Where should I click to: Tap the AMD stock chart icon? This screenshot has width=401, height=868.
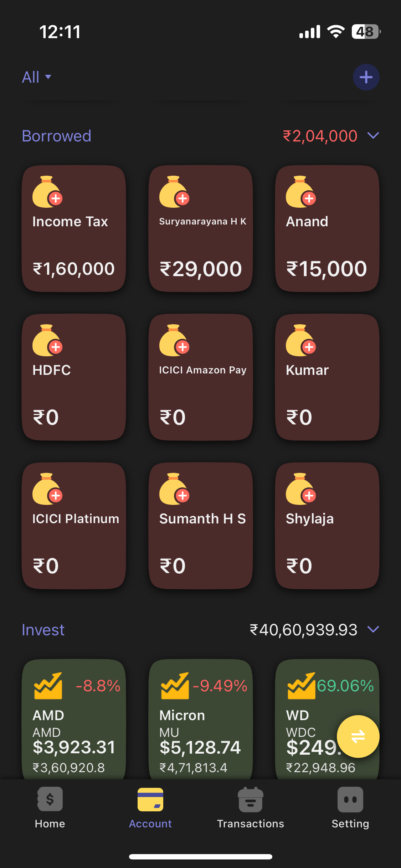point(48,686)
